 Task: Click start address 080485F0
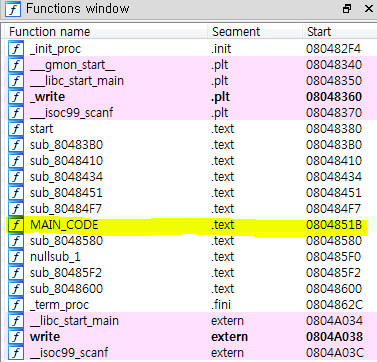point(334,257)
